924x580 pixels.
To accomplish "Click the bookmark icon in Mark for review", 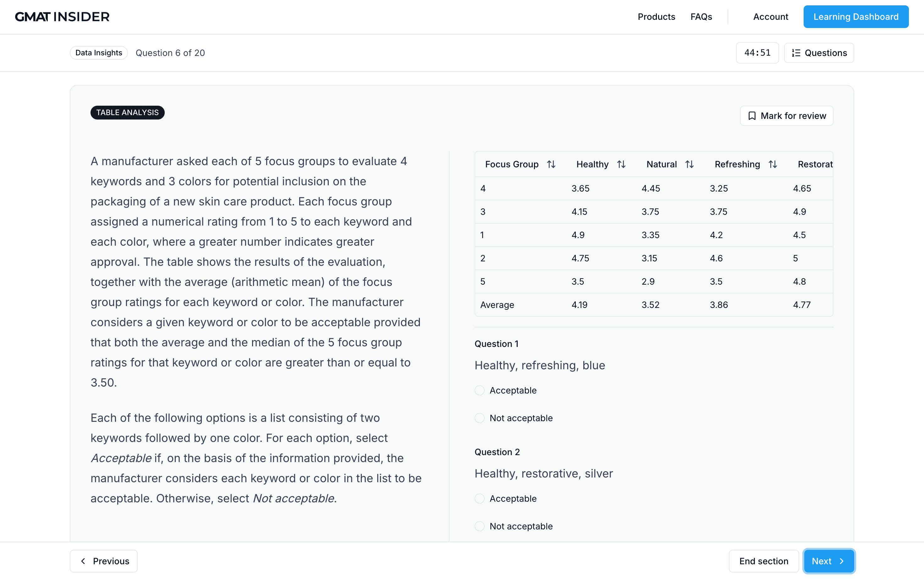I will click(x=752, y=116).
